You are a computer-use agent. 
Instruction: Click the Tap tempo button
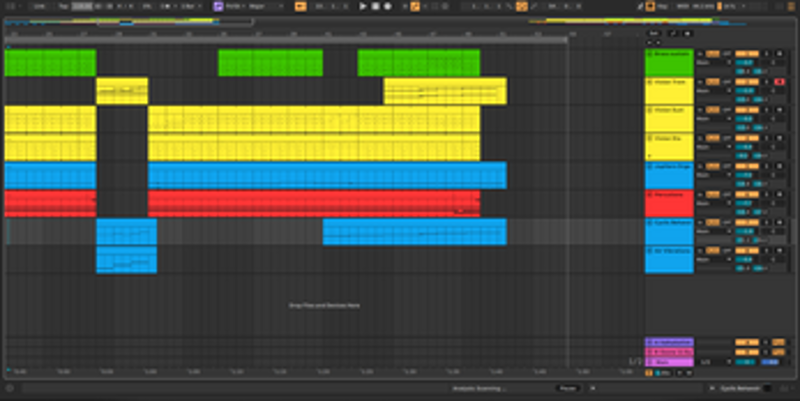[62, 6]
